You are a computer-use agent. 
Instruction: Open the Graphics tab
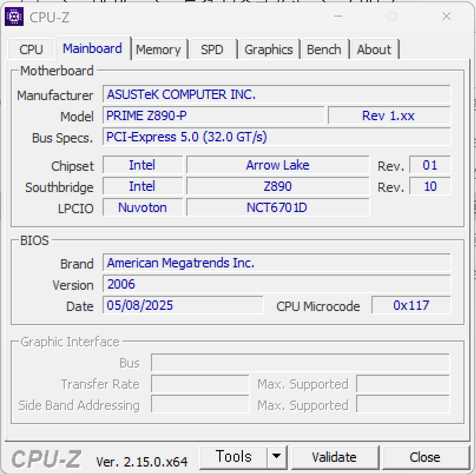click(x=269, y=49)
